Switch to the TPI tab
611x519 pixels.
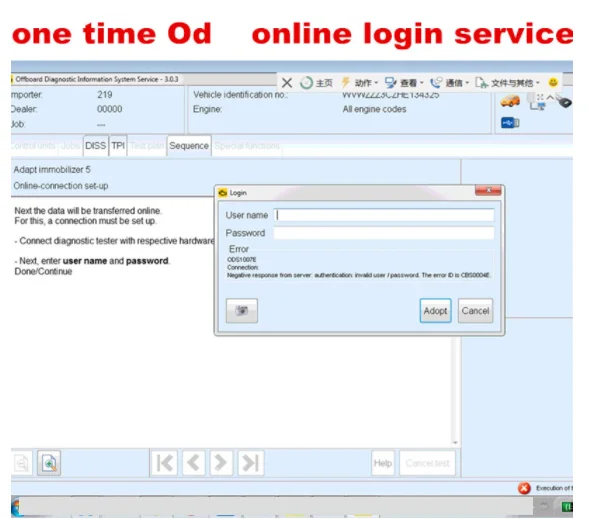pos(118,146)
